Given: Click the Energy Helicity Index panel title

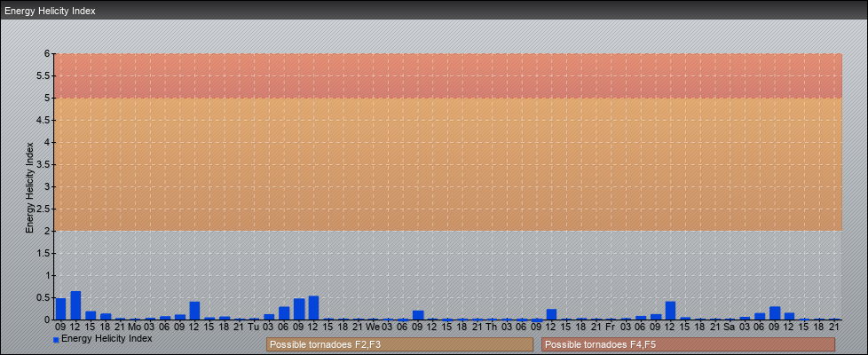Looking at the screenshot, I should click(x=50, y=11).
